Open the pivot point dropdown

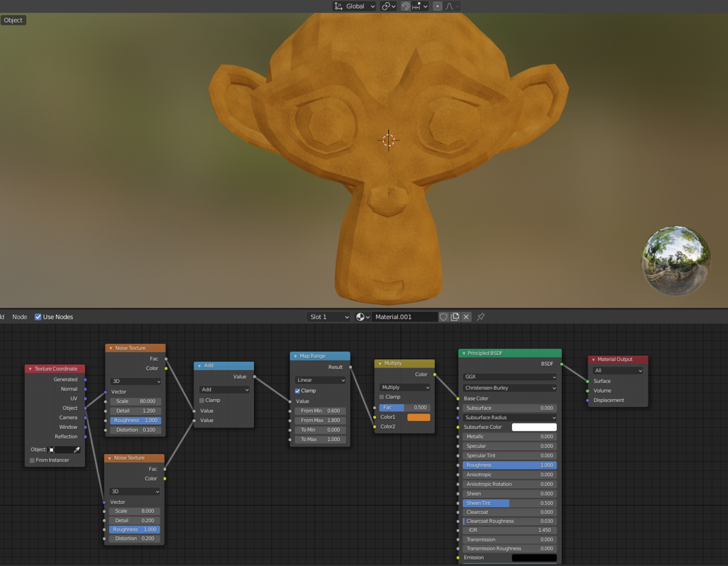pyautogui.click(x=388, y=6)
